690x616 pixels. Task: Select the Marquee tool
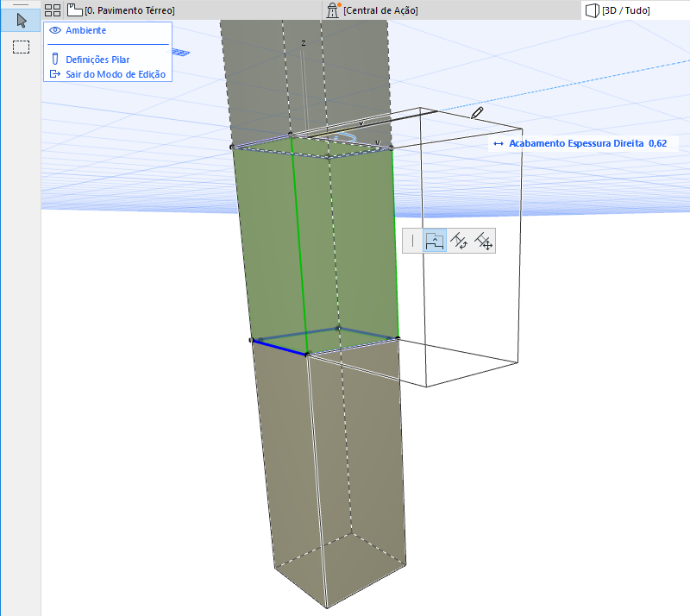click(21, 47)
